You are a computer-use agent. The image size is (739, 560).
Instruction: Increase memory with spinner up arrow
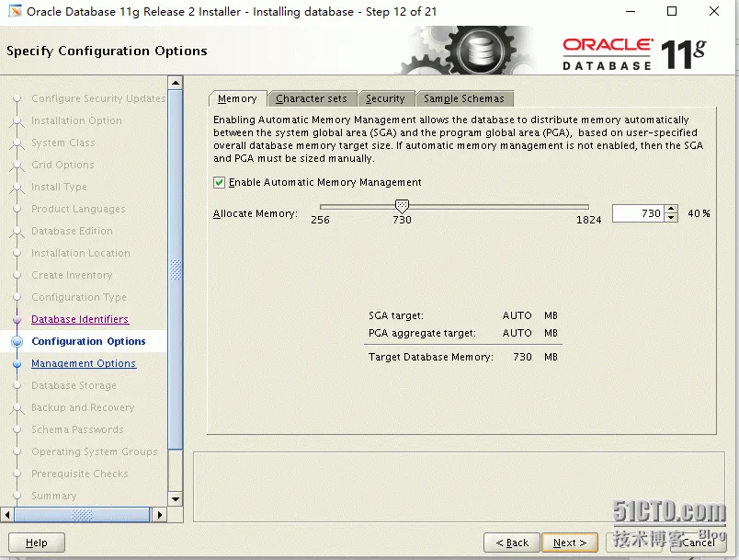pos(671,209)
